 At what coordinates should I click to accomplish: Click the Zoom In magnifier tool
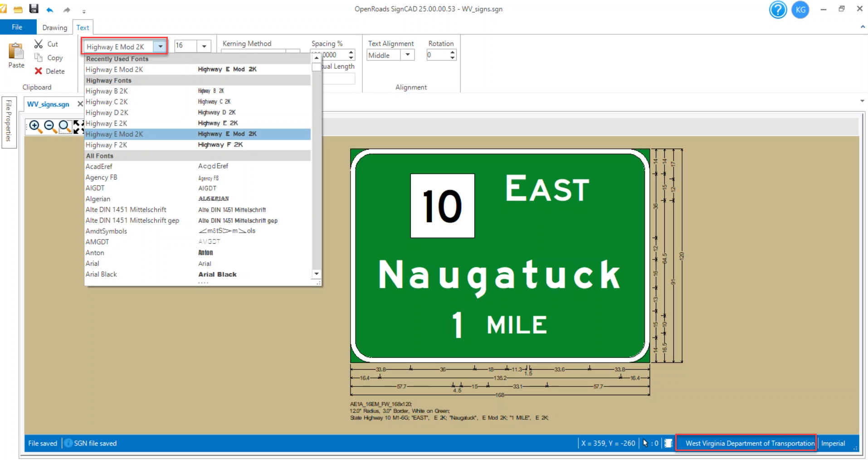35,127
